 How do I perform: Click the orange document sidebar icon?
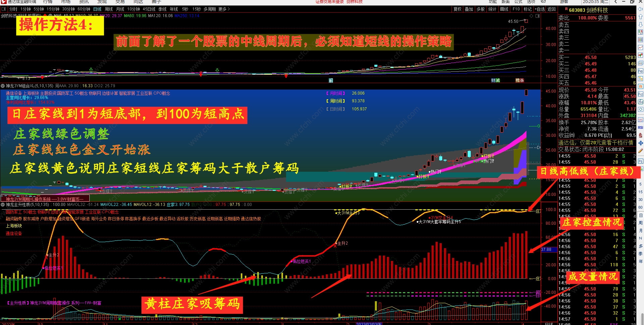(x=641, y=86)
